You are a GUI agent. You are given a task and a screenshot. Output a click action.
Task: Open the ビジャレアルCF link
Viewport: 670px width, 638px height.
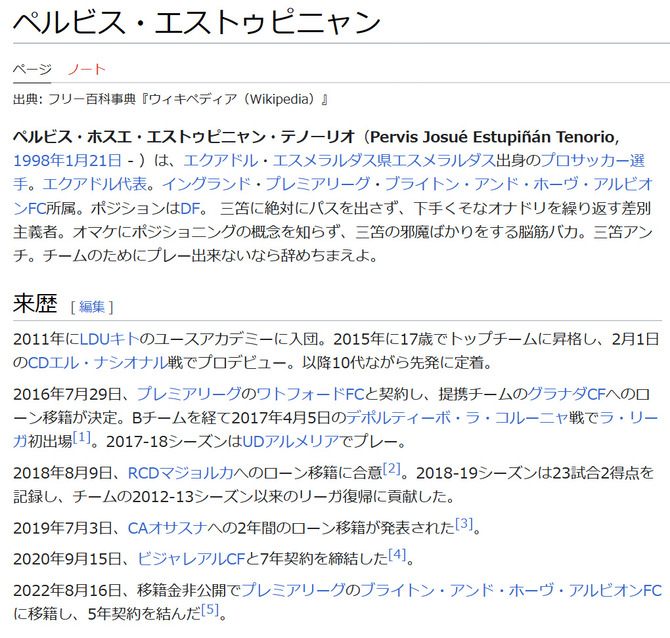tap(191, 559)
